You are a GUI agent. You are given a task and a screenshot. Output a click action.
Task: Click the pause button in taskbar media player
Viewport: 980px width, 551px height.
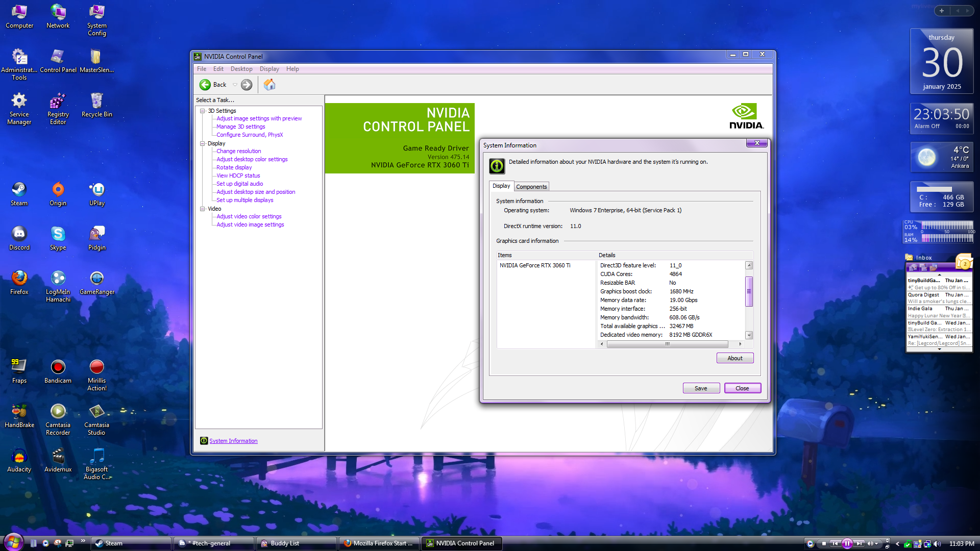coord(847,543)
